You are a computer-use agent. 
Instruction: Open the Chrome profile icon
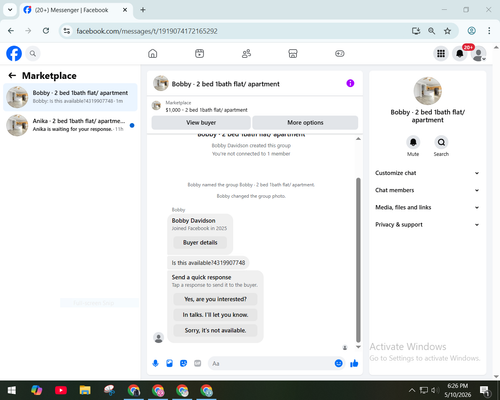pos(471,31)
